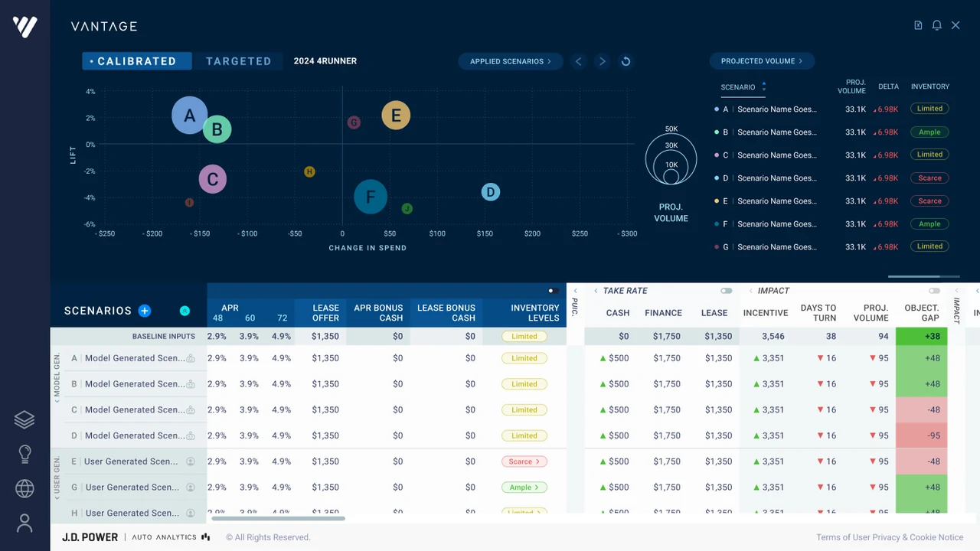The width and height of the screenshot is (980, 551).
Task: Reset scenarios with the refresh icon
Action: (626, 61)
